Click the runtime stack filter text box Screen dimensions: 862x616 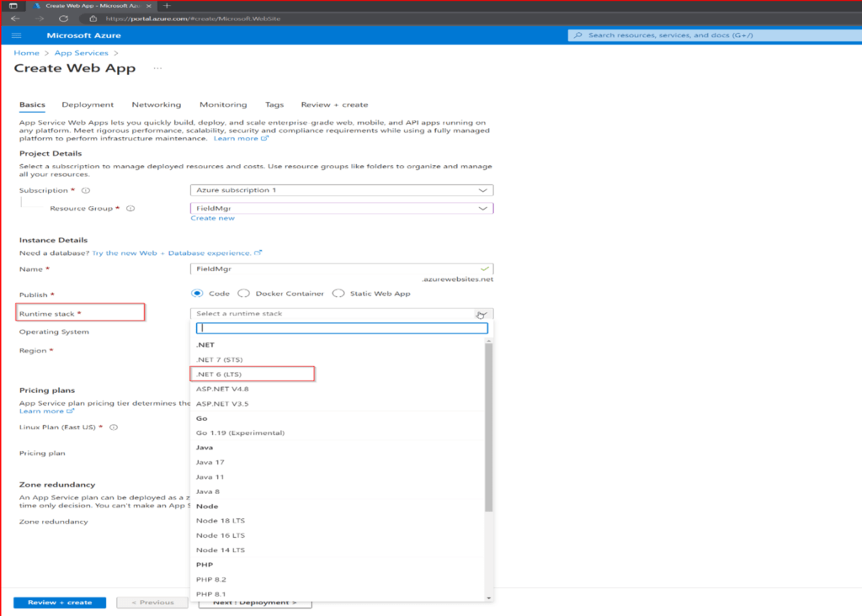342,328
